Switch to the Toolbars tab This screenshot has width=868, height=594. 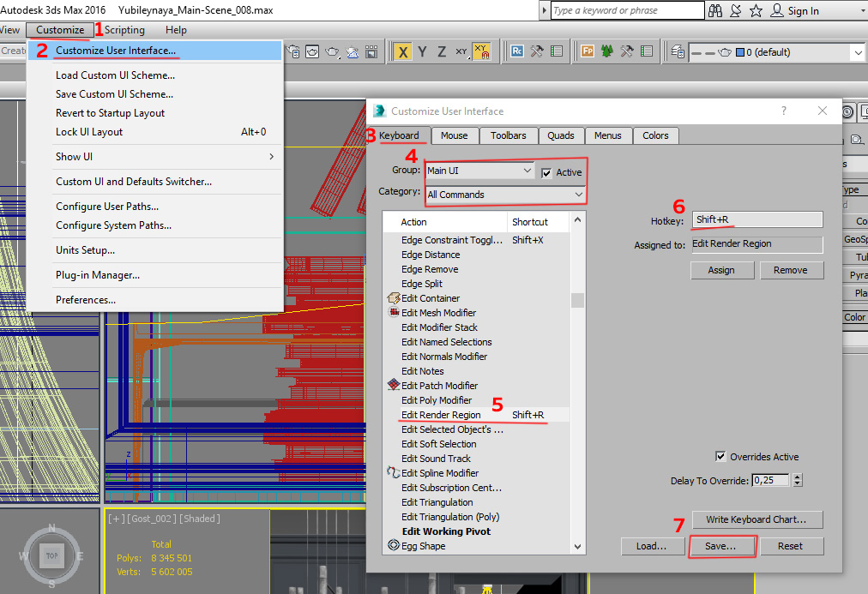508,135
